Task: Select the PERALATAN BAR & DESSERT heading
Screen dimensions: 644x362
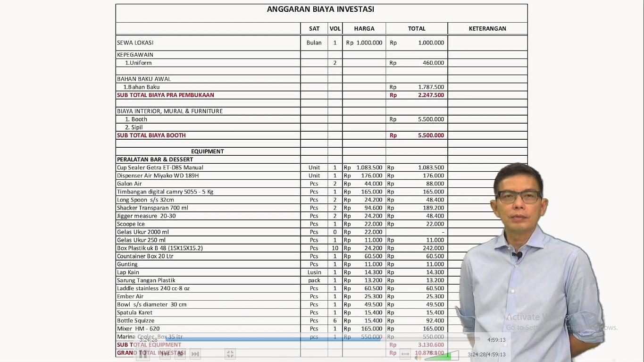Action: coord(155,160)
